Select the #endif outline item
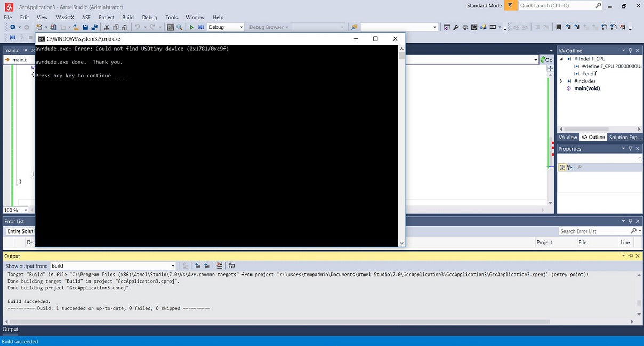 click(589, 74)
